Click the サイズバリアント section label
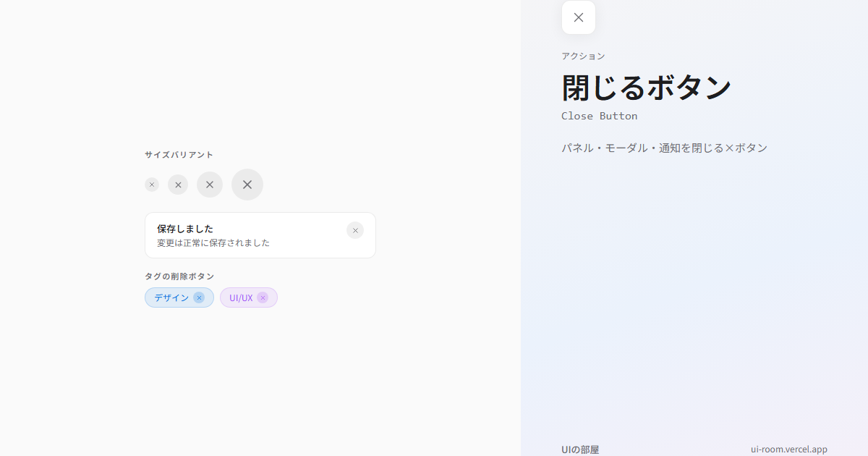This screenshot has height=456, width=868. point(179,155)
